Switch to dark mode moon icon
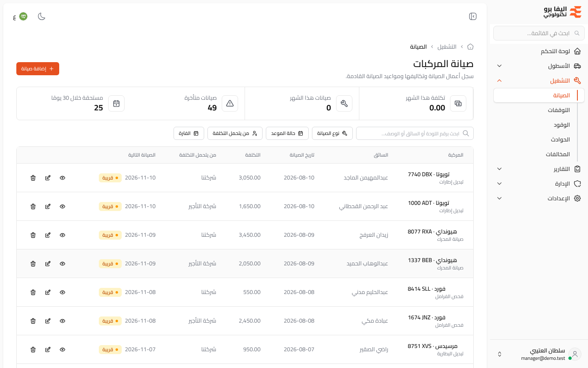 coord(42,16)
